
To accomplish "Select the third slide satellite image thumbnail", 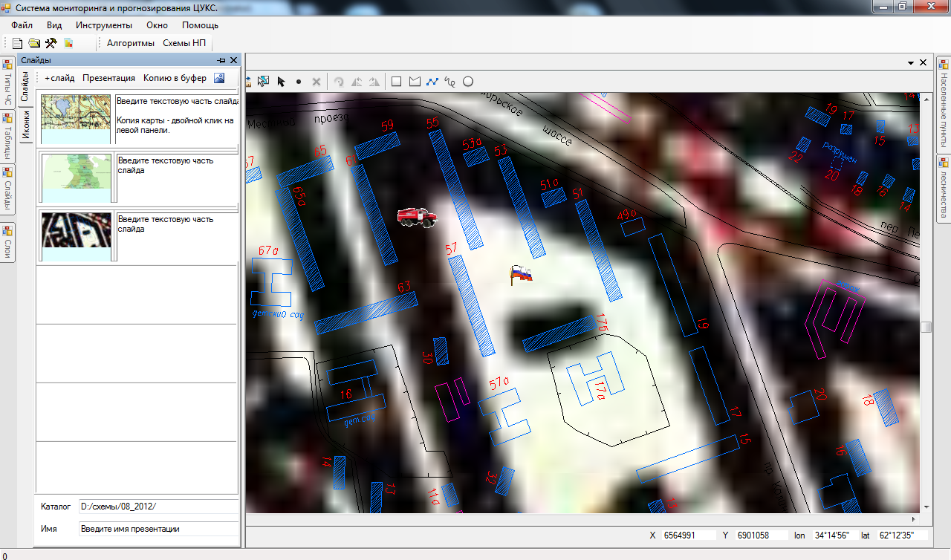I will click(x=77, y=237).
